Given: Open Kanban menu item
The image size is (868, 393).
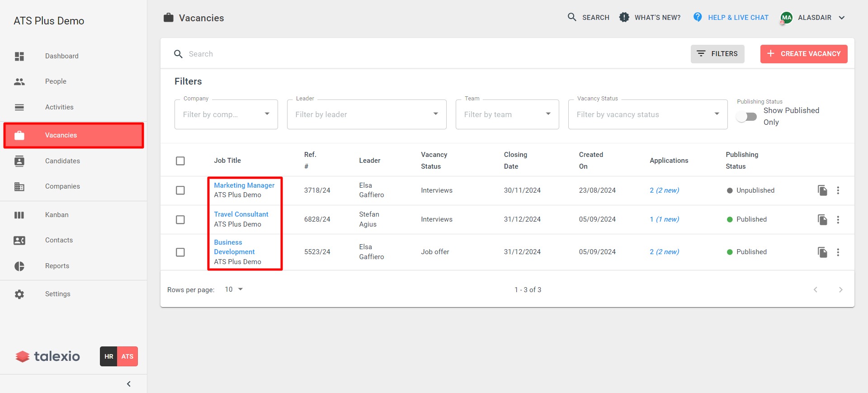Looking at the screenshot, I should pos(57,215).
